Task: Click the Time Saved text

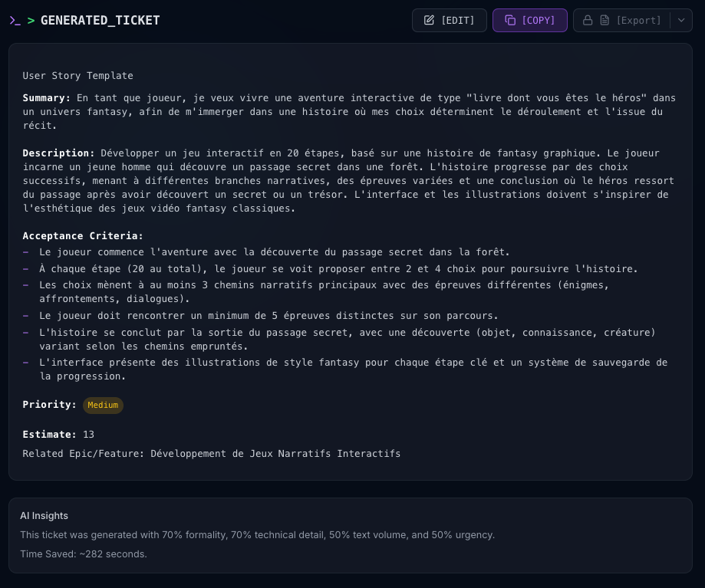Action: pyautogui.click(x=83, y=554)
